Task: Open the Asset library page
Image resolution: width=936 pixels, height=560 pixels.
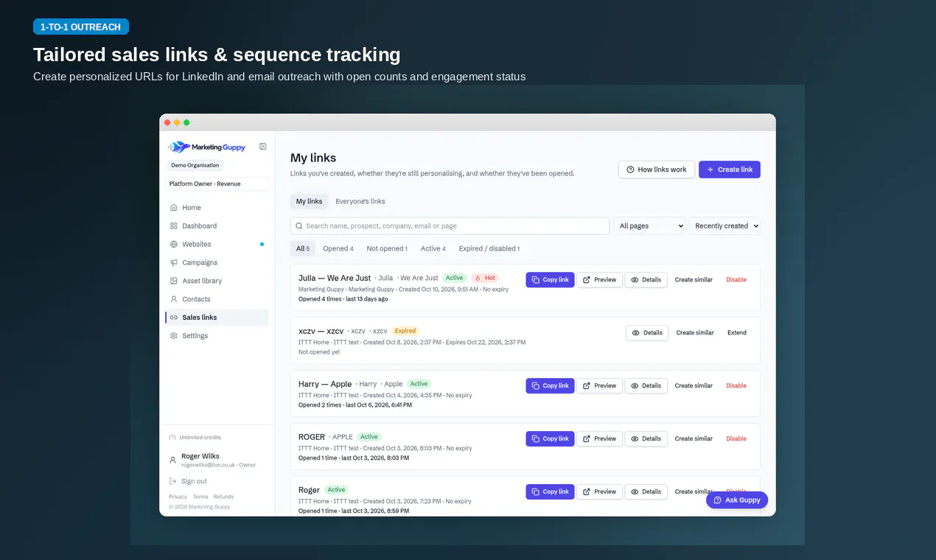Action: point(217,281)
